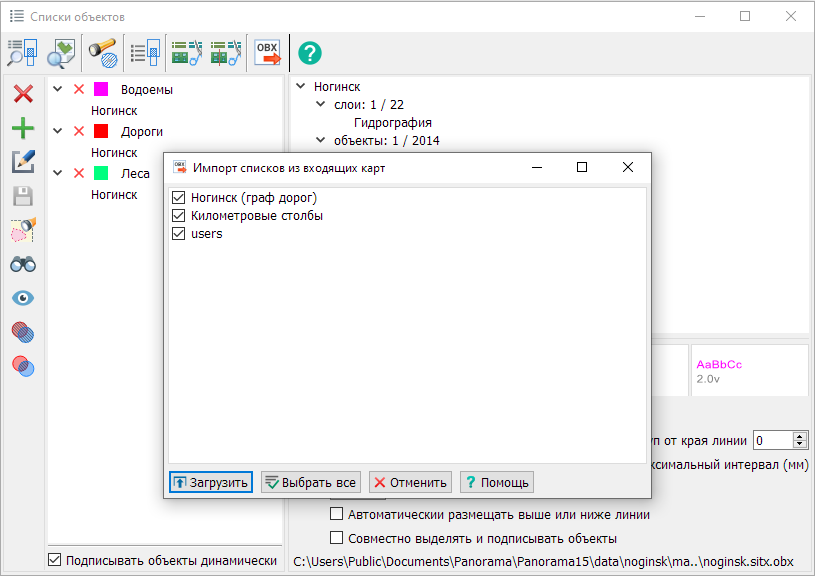Click the magenta Водоемы color swatch
Screen dimensions: 815x576
coord(100,90)
